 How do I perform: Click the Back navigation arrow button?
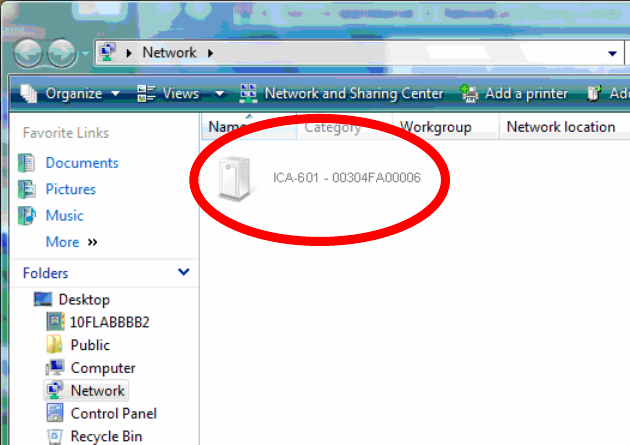coord(27,53)
